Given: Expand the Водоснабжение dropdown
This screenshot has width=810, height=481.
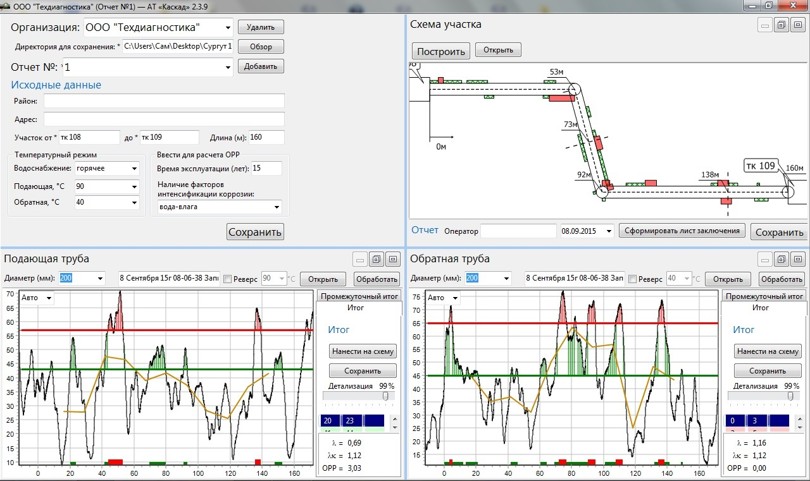Looking at the screenshot, I should coord(133,169).
